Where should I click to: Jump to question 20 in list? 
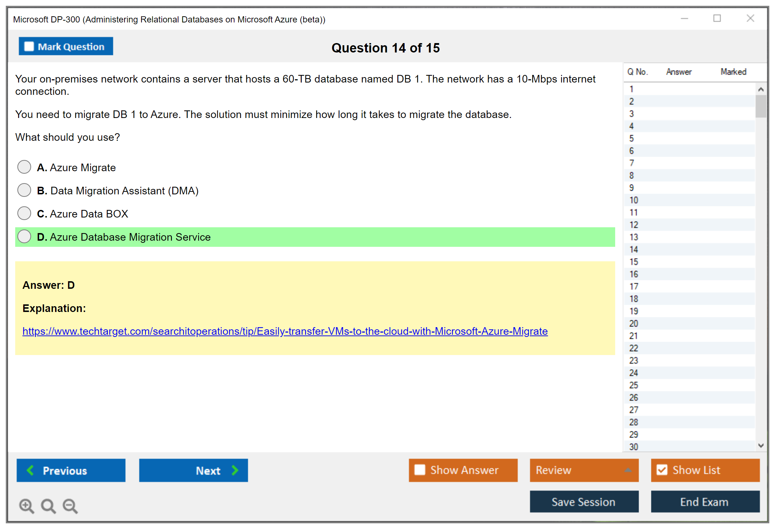pos(634,324)
